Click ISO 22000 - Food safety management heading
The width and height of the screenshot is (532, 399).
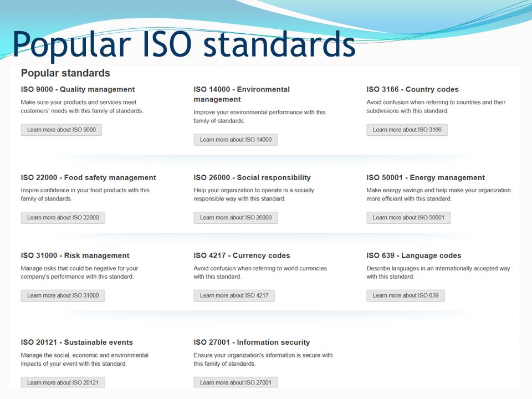[x=88, y=177]
